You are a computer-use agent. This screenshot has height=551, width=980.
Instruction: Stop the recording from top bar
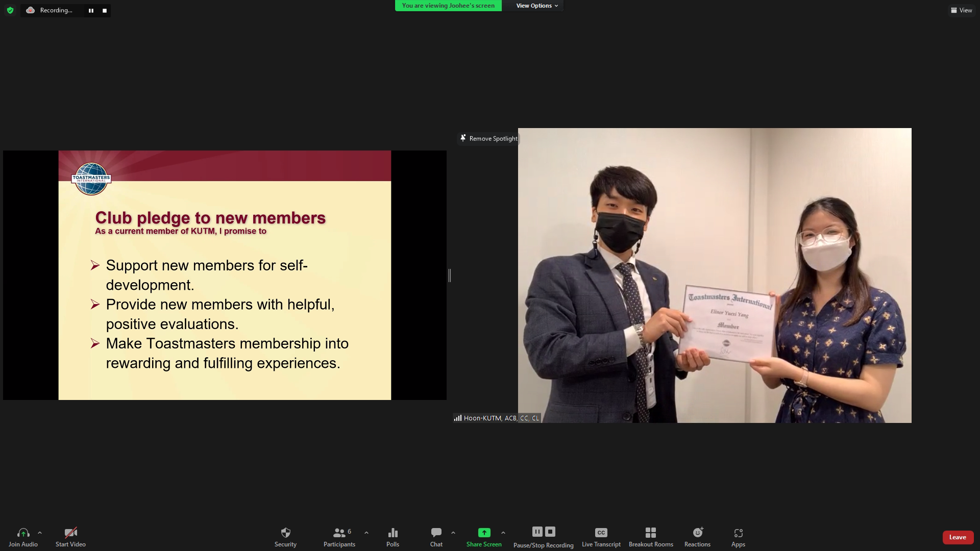(x=105, y=10)
